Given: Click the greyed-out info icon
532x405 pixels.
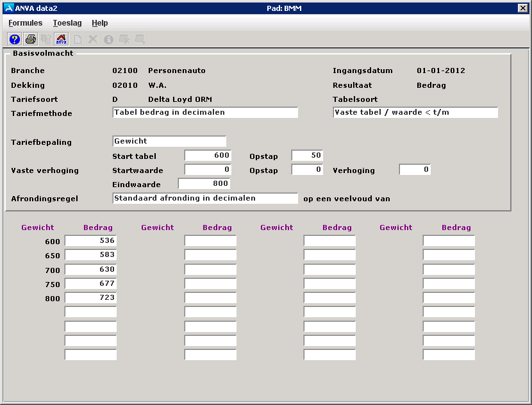Looking at the screenshot, I should coord(108,39).
